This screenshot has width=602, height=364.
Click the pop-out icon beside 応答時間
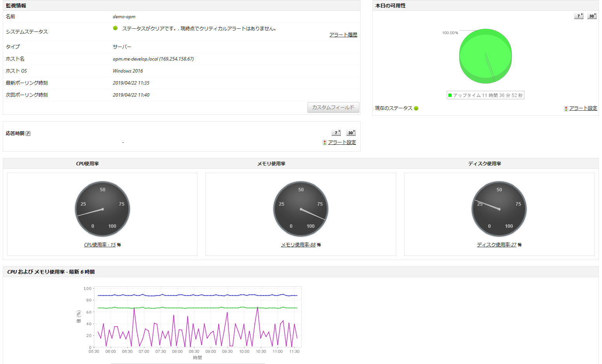pos(28,133)
